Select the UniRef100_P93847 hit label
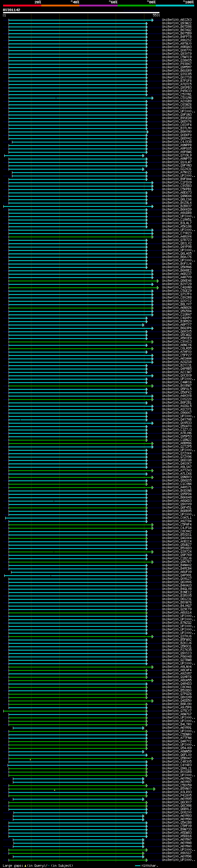The image size is (197, 868). [x=176, y=64]
